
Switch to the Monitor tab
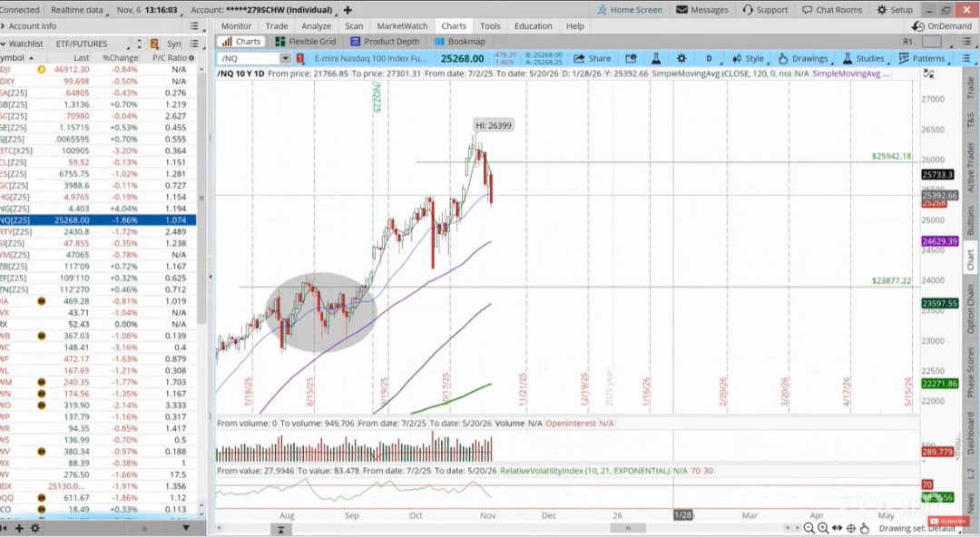[236, 26]
